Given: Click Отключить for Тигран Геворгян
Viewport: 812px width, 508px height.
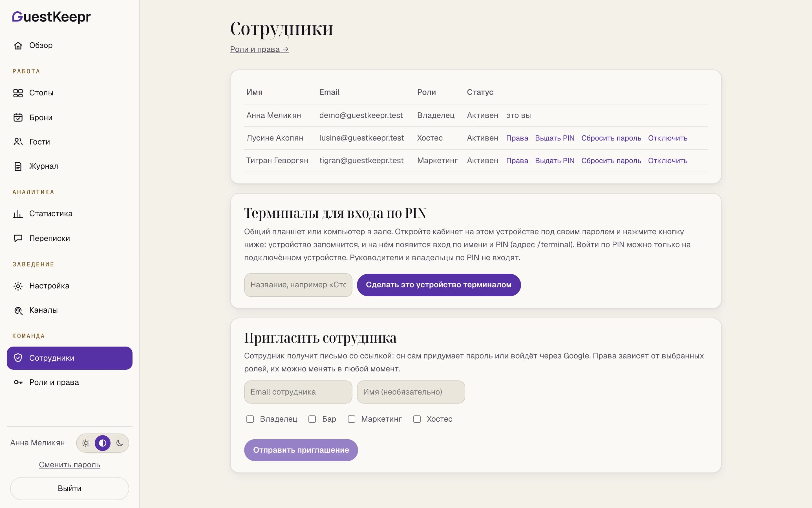Looking at the screenshot, I should click(668, 161).
